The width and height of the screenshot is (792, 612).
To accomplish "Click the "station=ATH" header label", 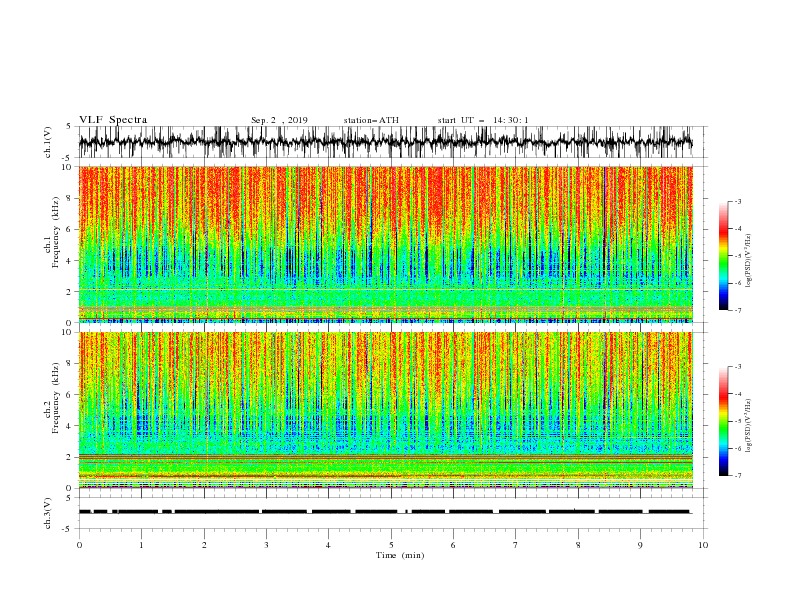I will coord(371,120).
